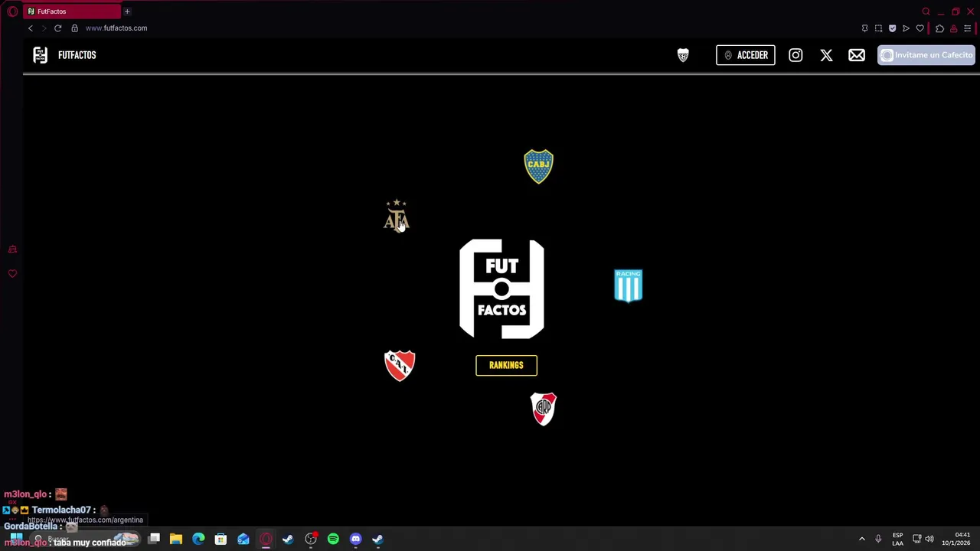This screenshot has width=980, height=551.
Task: Click the shield badge icon beside ACCEDER
Action: (683, 55)
